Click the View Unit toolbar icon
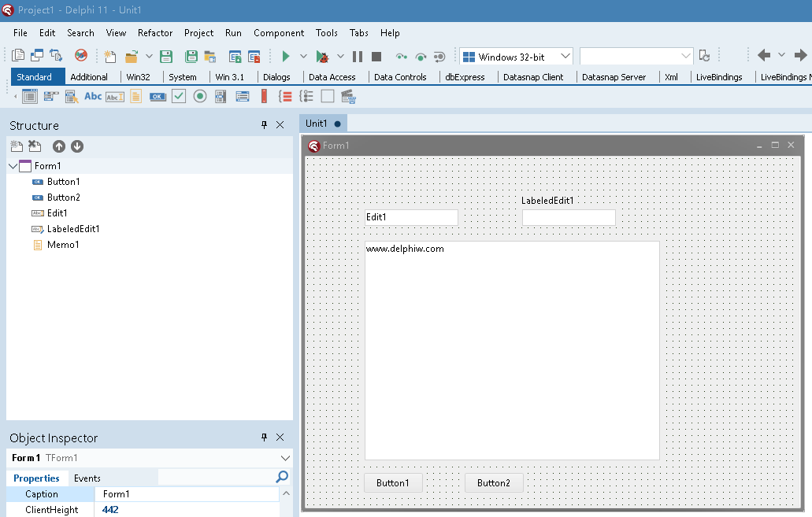Viewport: 812px width, 517px height. pos(18,55)
